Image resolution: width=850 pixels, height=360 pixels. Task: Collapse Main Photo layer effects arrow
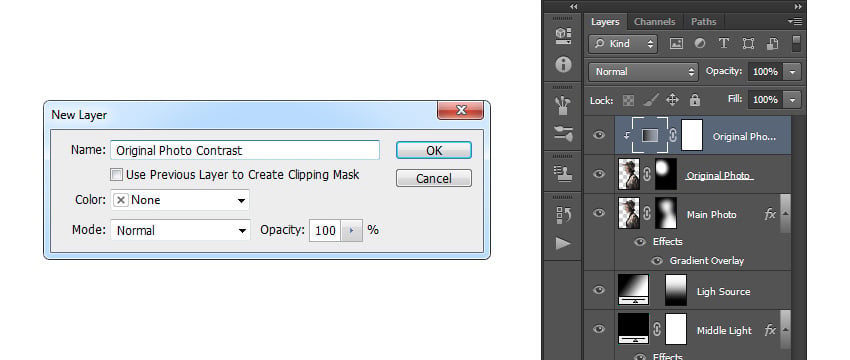(x=785, y=214)
